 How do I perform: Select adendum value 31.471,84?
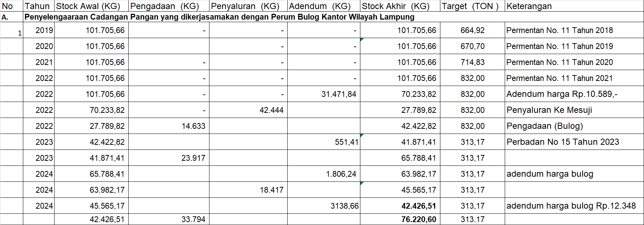339,94
